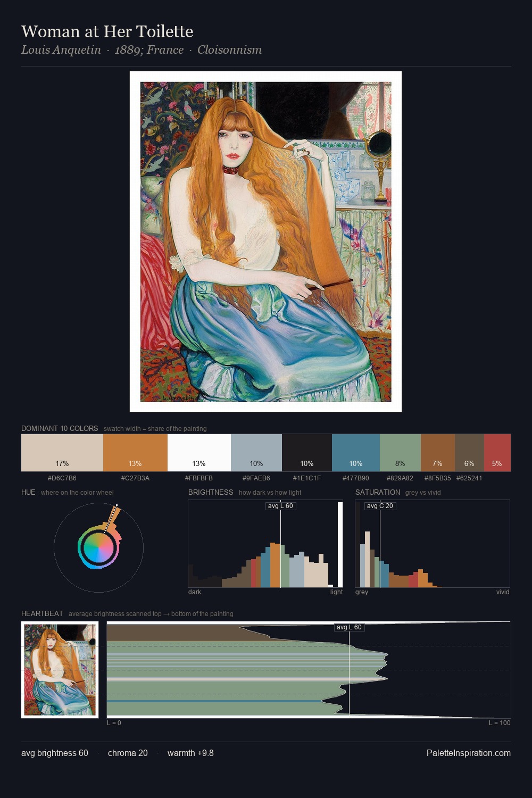
Task: Click the brightness histogram chart
Action: coord(265,544)
